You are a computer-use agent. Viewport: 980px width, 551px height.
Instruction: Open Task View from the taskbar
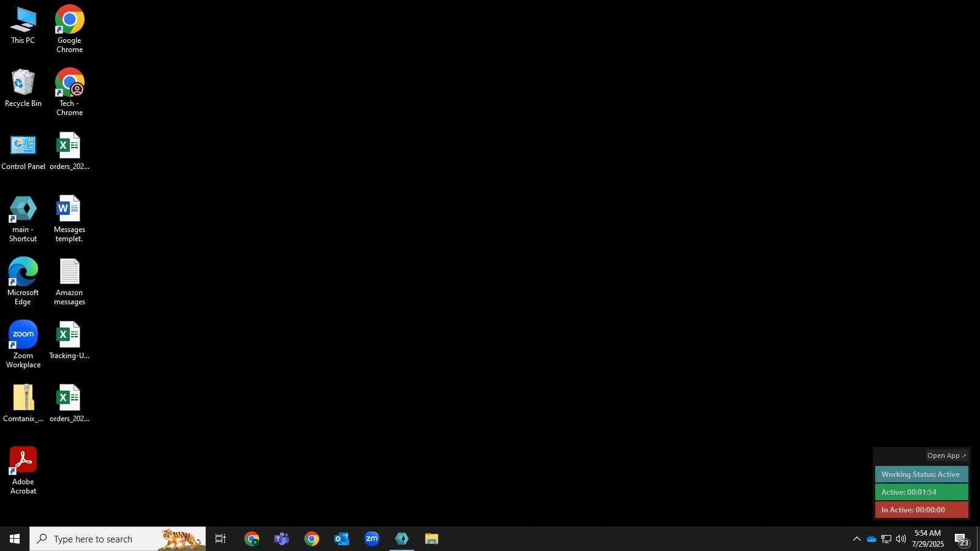[221, 539]
